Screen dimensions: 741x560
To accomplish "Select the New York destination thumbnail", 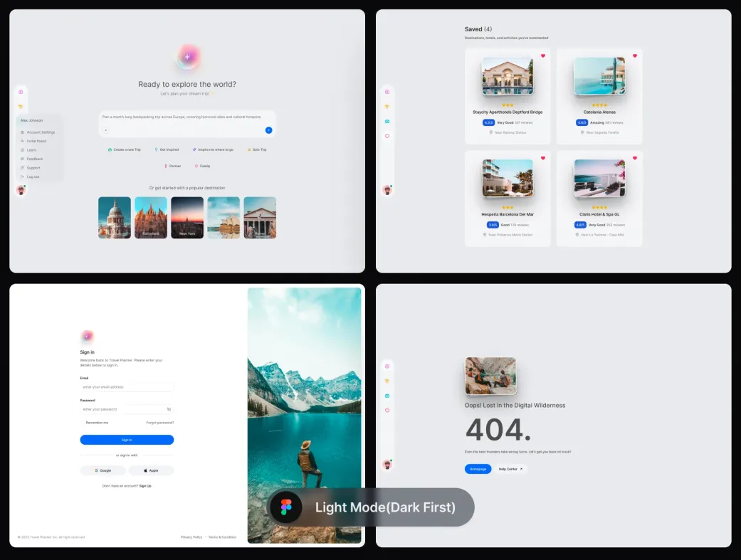I will click(x=187, y=218).
